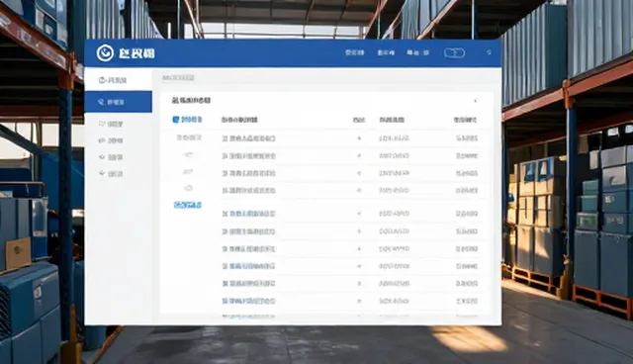The height and width of the screenshot is (364, 633).
Task: Click the circular logo icon in the blue header
Action: coord(105,52)
